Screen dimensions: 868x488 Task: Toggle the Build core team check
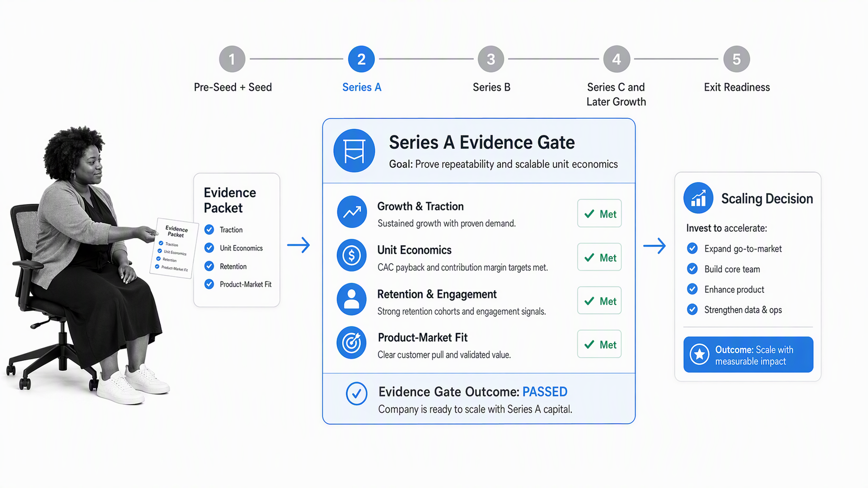(692, 269)
